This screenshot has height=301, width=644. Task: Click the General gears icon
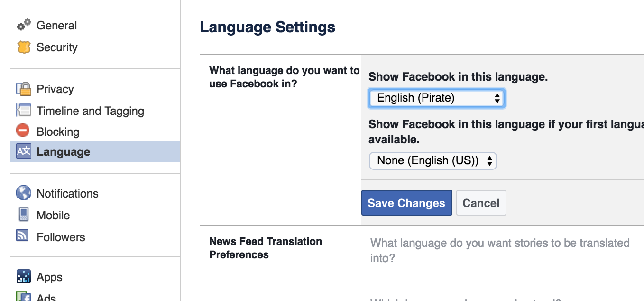tap(24, 24)
